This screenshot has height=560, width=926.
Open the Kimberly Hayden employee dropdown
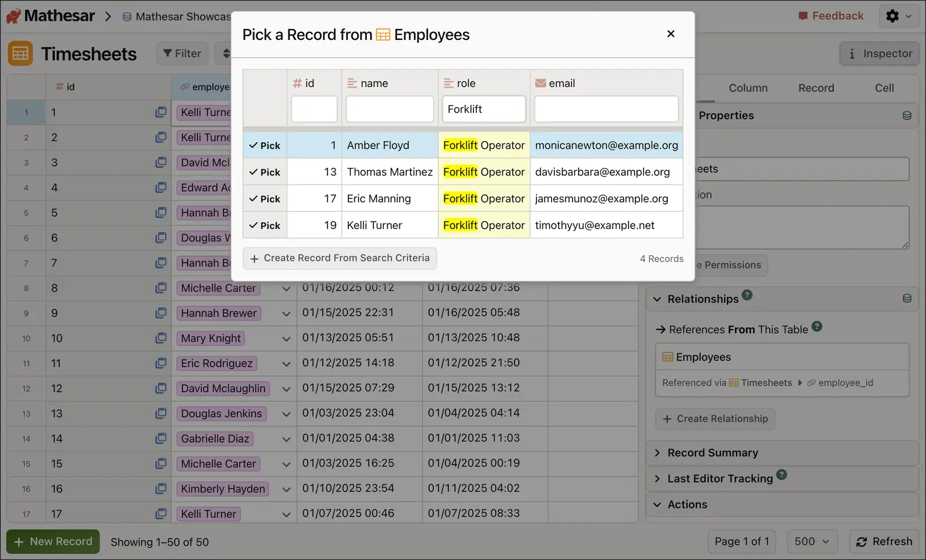pos(286,489)
